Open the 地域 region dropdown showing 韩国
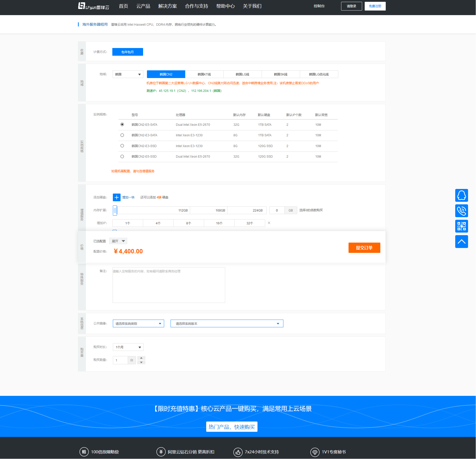The image size is (476, 459). 128,74
